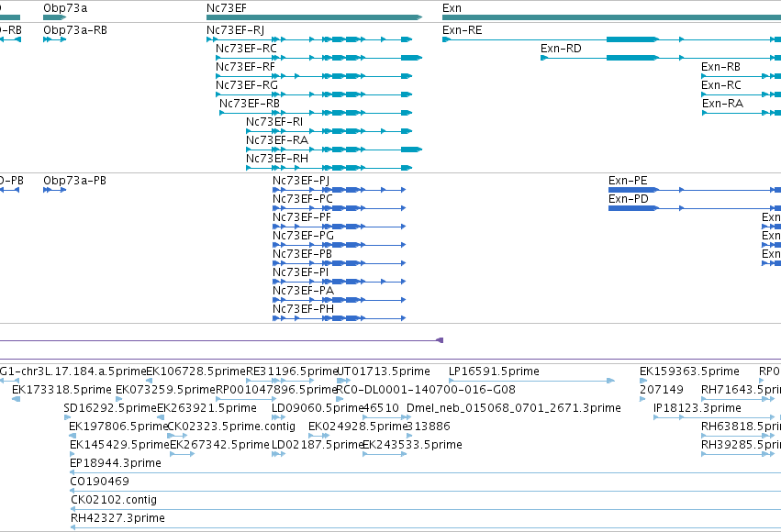Select EST EK197806.5prime label
Screen dimensions: 781x532
pyautogui.click(x=119, y=427)
